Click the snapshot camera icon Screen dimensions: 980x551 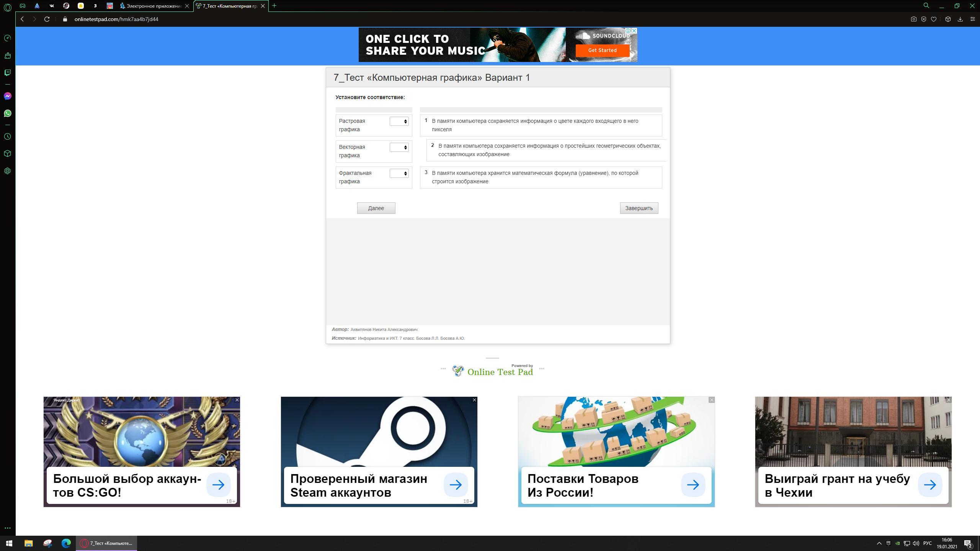913,19
